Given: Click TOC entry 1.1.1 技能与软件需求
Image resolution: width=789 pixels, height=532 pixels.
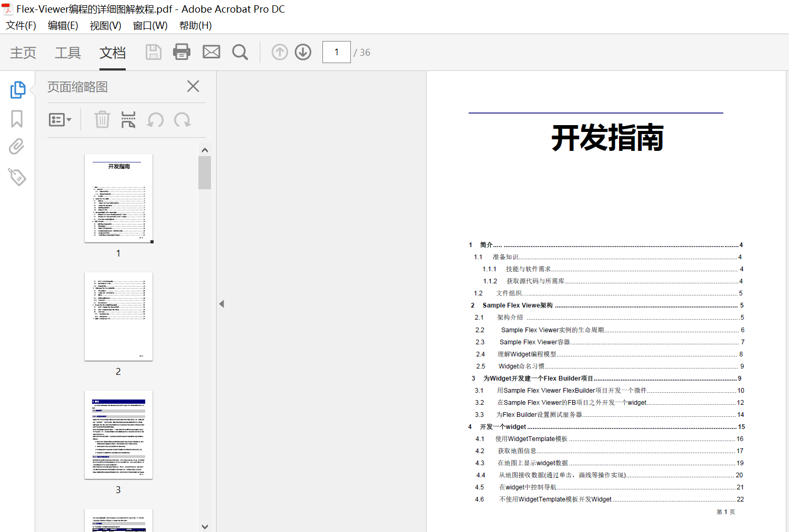Looking at the screenshot, I should (613, 269).
